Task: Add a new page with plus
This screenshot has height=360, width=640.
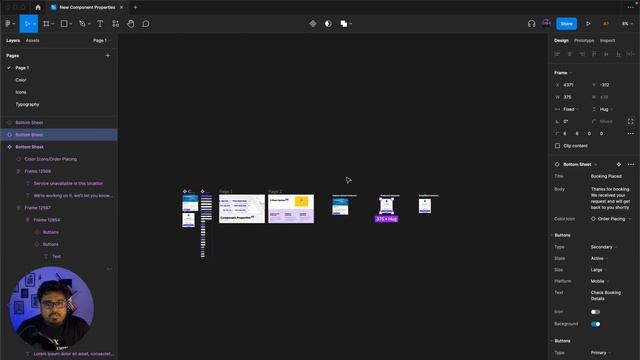Action: (108, 56)
